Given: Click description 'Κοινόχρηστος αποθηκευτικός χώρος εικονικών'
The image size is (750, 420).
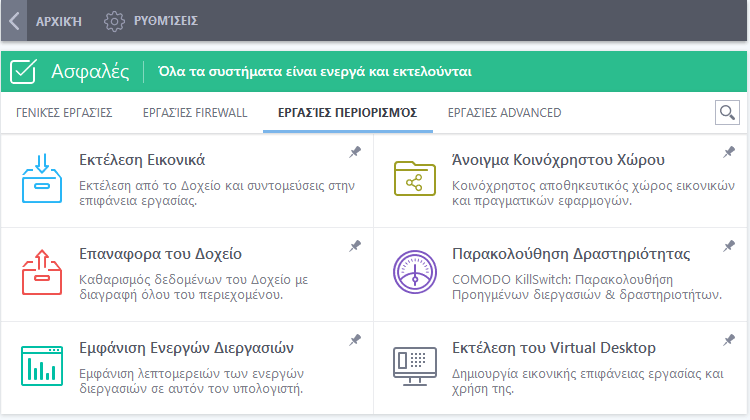Looking at the screenshot, I should (593, 193).
